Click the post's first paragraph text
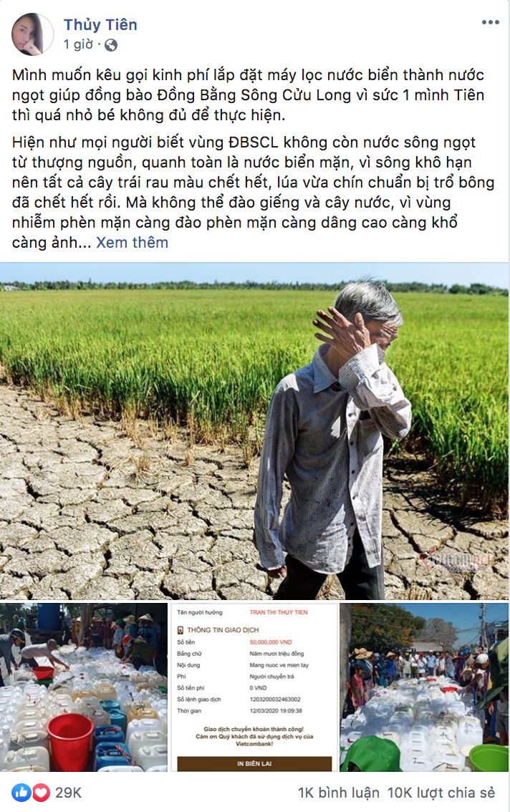This screenshot has width=510, height=812. (249, 95)
